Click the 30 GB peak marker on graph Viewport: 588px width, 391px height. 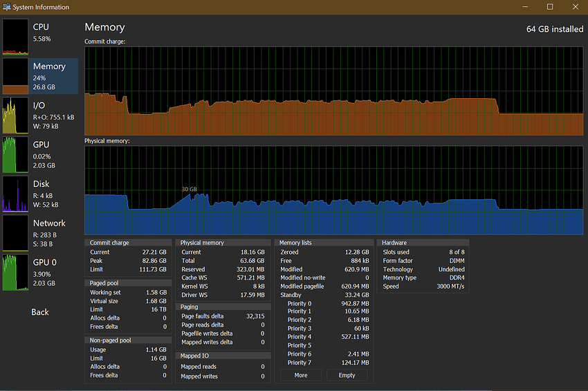[x=190, y=189]
